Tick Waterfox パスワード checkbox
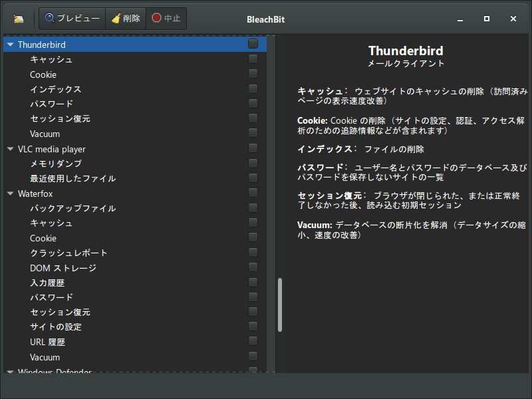The image size is (532, 399). coord(253,297)
